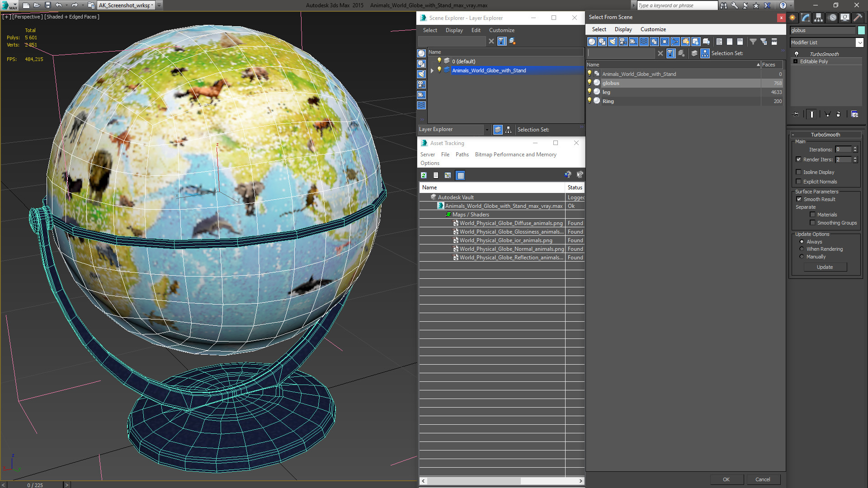The image size is (868, 488).
Task: Increase the Render Iters spinner value
Action: (x=855, y=158)
